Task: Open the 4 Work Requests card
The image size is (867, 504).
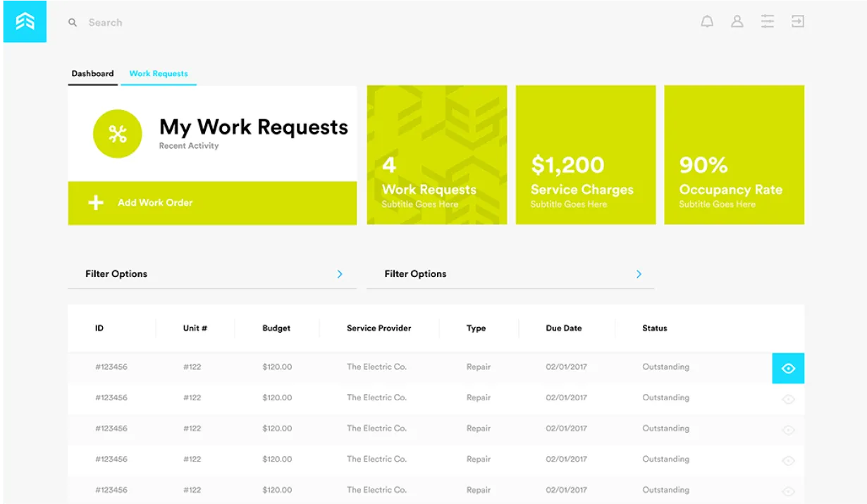Action: tap(437, 155)
